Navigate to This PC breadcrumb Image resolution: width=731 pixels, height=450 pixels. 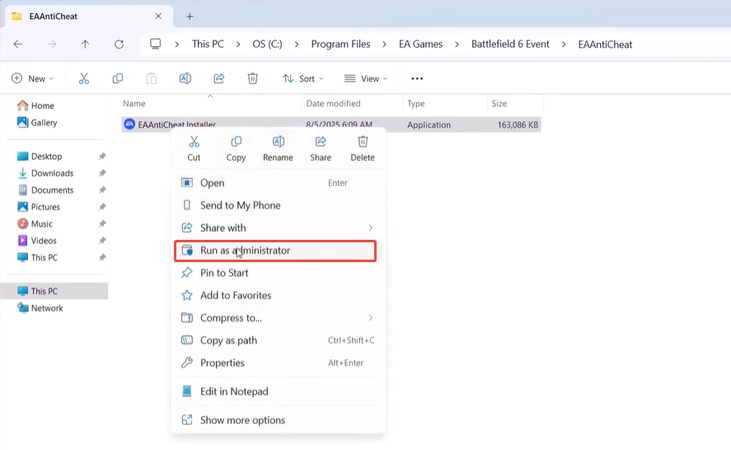coord(208,44)
